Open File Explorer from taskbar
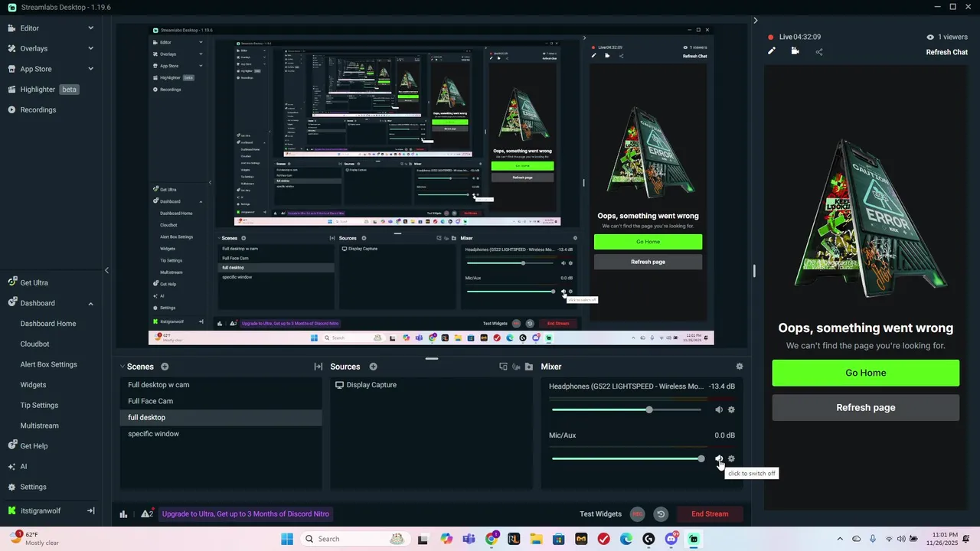Viewport: 980px width, 551px height. (x=536, y=539)
